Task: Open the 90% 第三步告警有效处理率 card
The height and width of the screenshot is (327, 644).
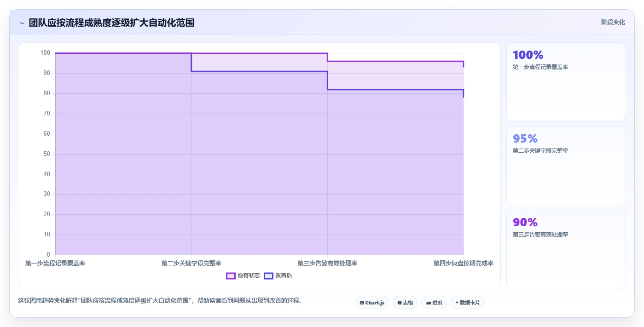Action: (566, 249)
